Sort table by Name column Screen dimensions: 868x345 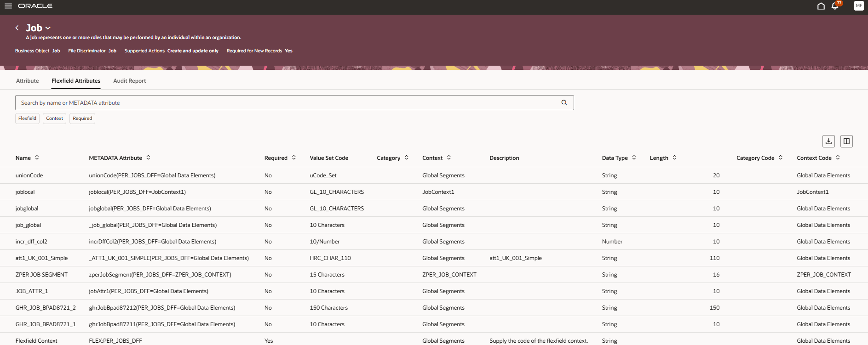[x=37, y=158]
